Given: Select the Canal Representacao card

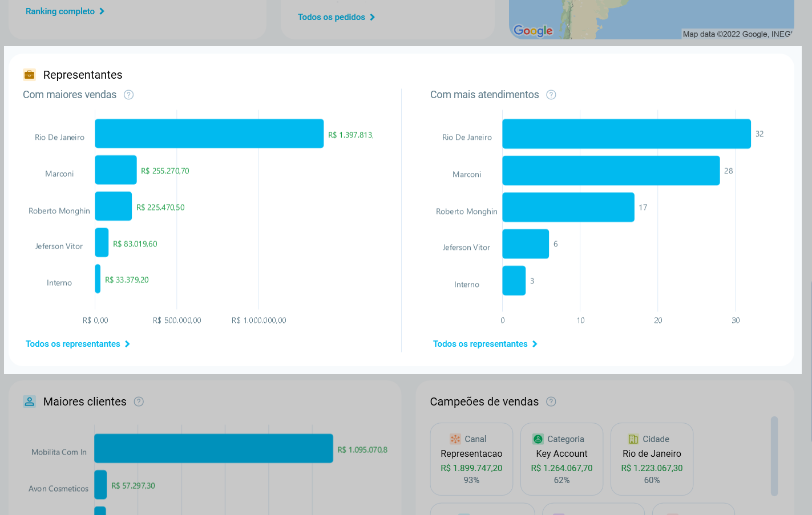Looking at the screenshot, I should (x=471, y=459).
